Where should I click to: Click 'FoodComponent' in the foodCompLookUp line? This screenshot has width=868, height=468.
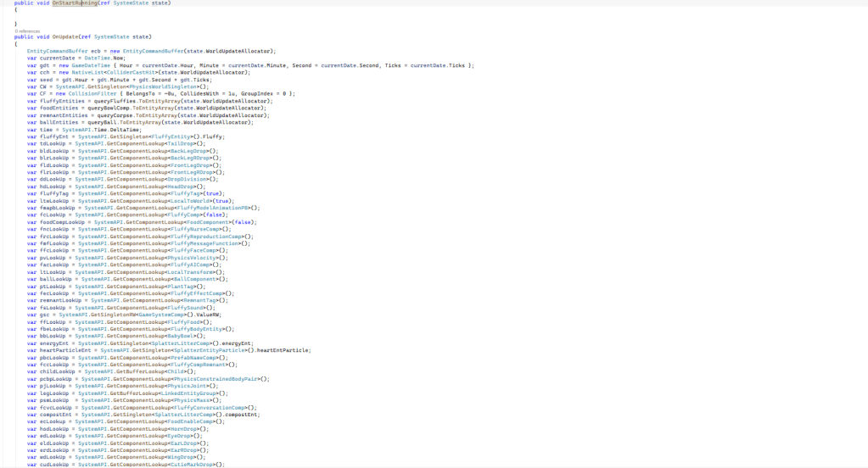(208, 222)
